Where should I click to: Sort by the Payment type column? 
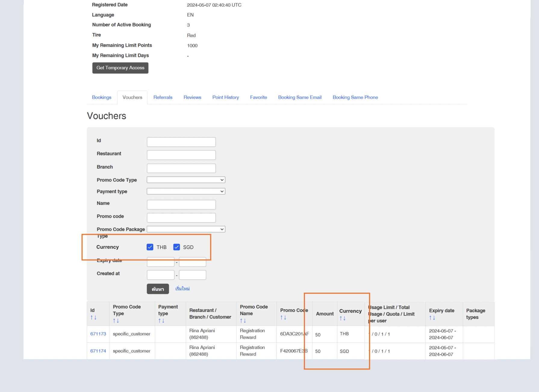pyautogui.click(x=161, y=321)
